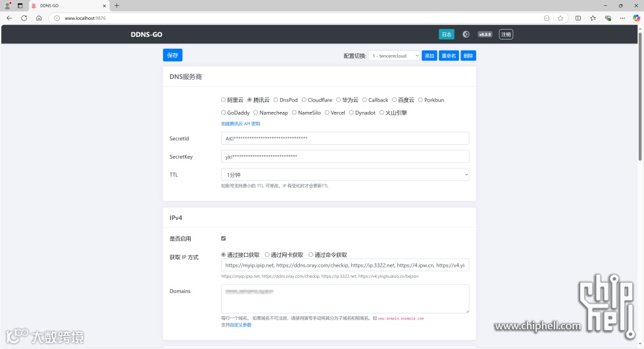The width and height of the screenshot is (644, 349).
Task: Select the Dynadot provider radio
Action: pyautogui.click(x=351, y=113)
